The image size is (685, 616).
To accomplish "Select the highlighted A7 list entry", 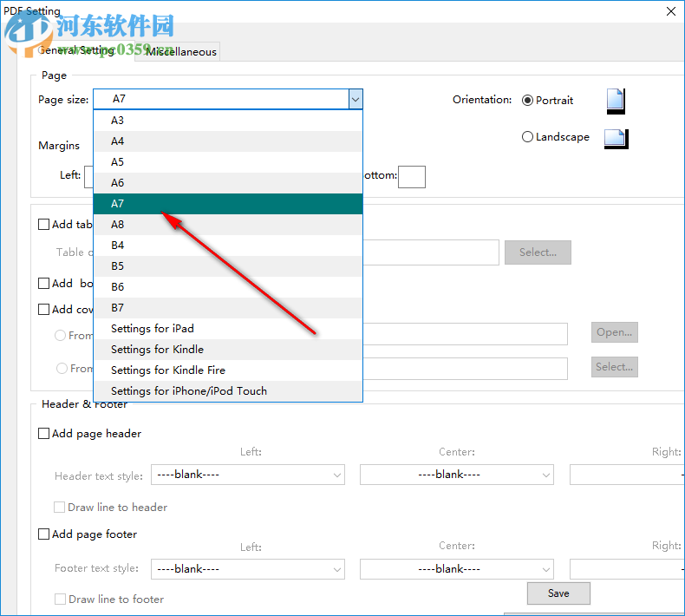I will point(228,204).
